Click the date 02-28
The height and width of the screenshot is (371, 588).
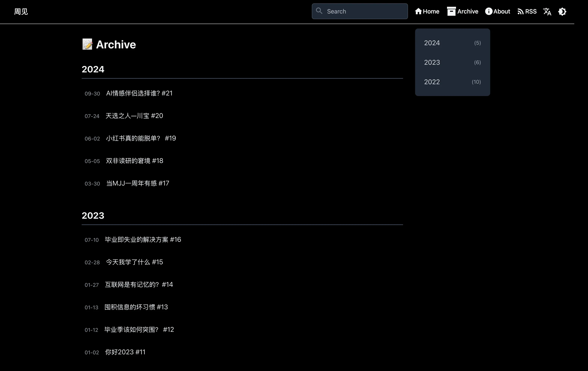[x=92, y=262]
